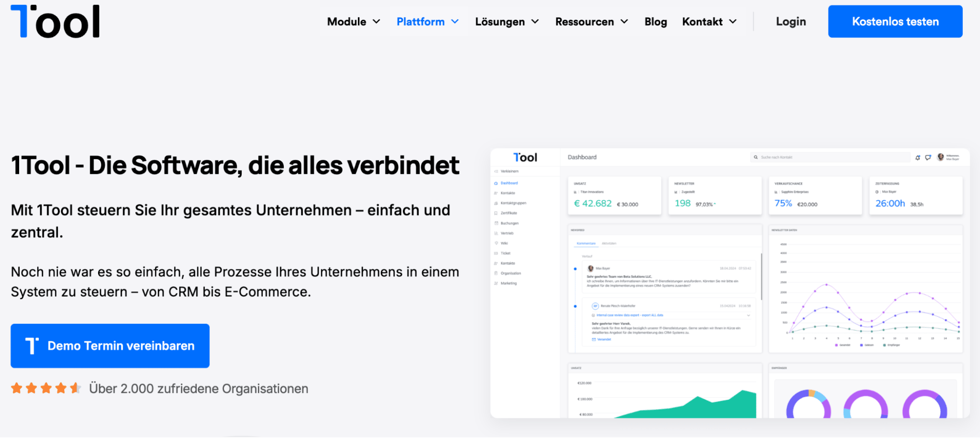Click the Newsletter Daten chart heading
This screenshot has width=980, height=438.
tap(784, 230)
